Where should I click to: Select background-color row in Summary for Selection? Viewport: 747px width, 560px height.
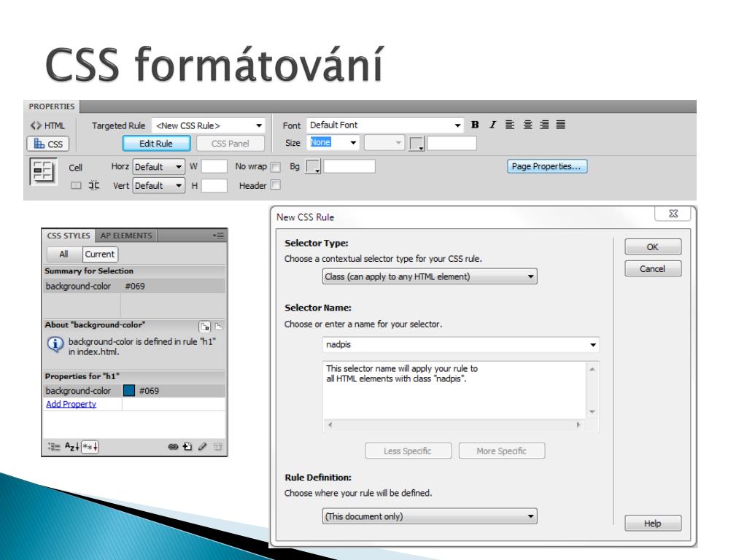[x=134, y=286]
